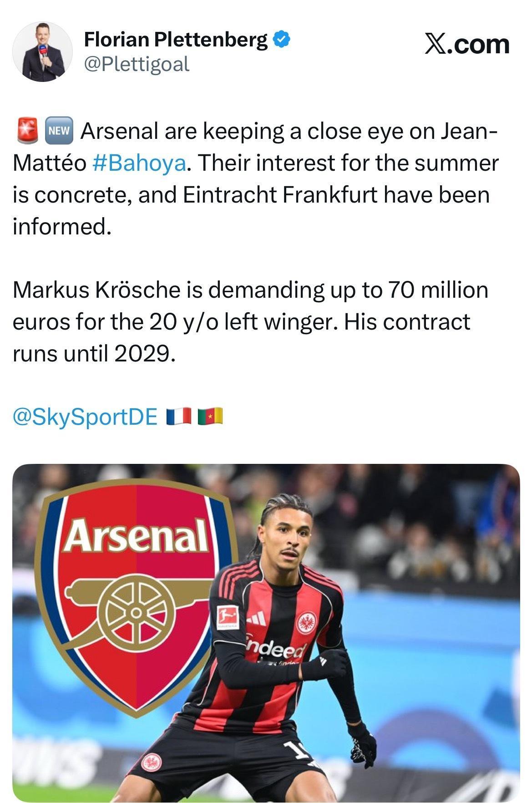Open Florian Plettenberg's profile picture

[x=42, y=52]
